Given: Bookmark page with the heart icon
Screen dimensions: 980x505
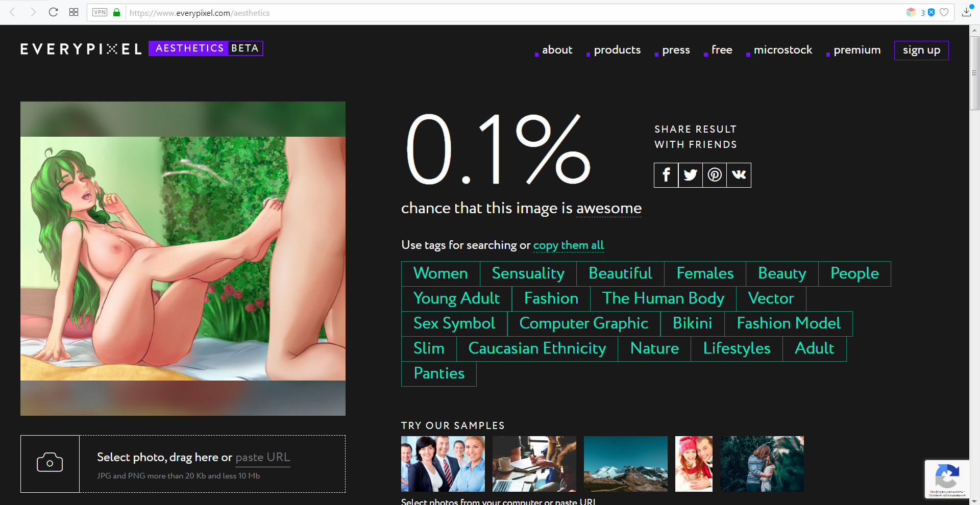Looking at the screenshot, I should click(x=944, y=12).
